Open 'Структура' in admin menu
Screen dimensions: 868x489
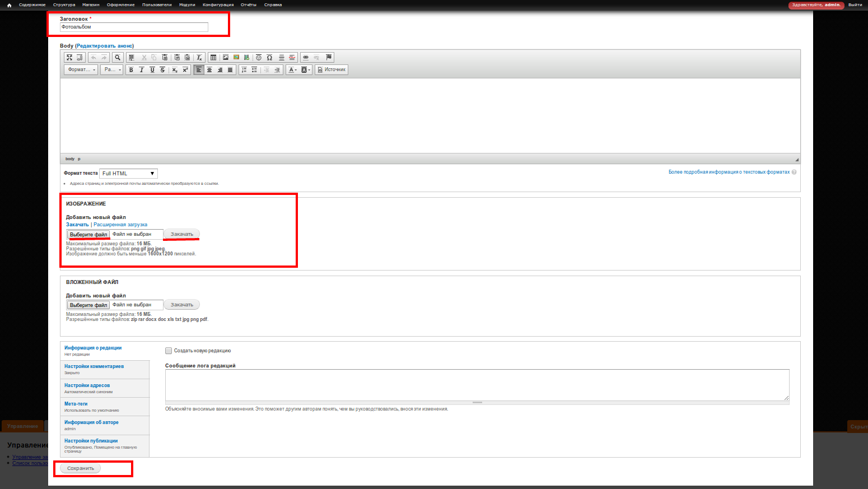pos(64,5)
